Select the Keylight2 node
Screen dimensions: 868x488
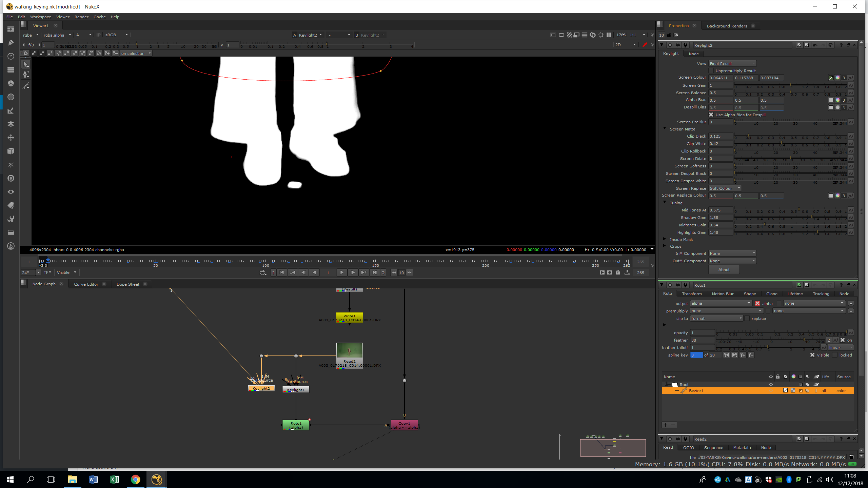coord(261,388)
